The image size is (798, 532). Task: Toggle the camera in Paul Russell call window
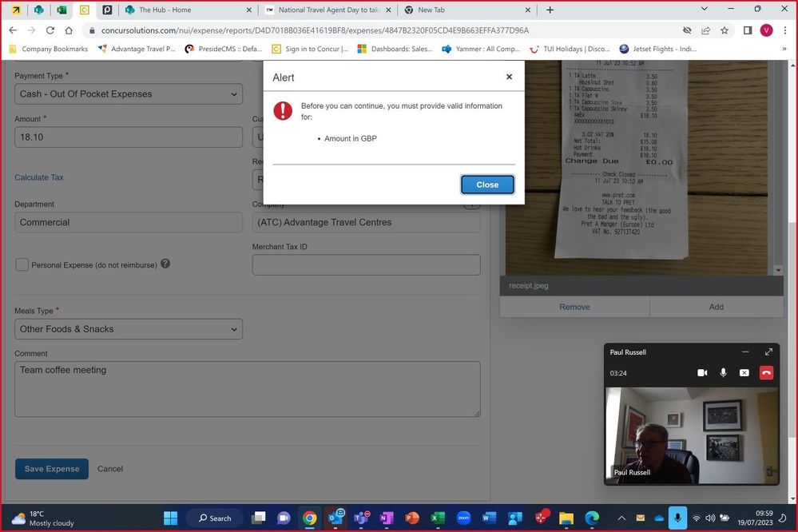coord(702,373)
